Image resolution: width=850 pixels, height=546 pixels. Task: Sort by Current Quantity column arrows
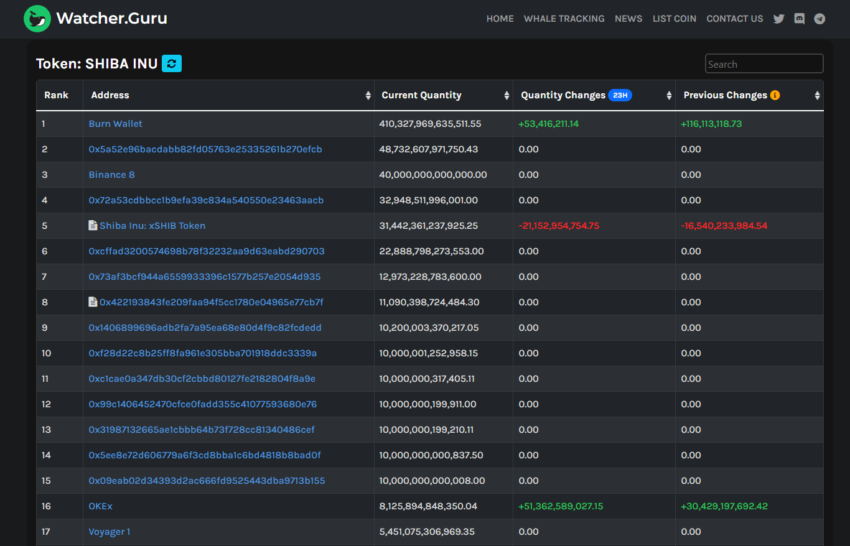[x=507, y=96]
